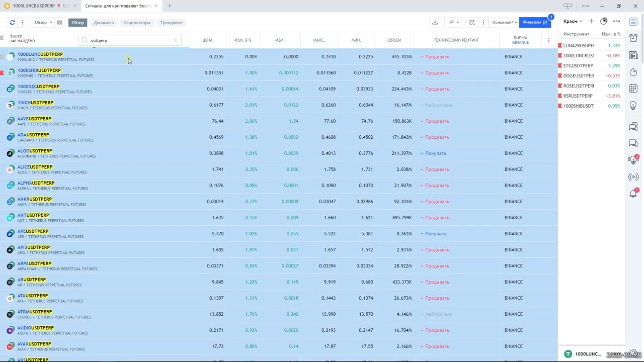
Task: Open the Alerts alarm clock sidebar icon
Action: click(x=633, y=38)
